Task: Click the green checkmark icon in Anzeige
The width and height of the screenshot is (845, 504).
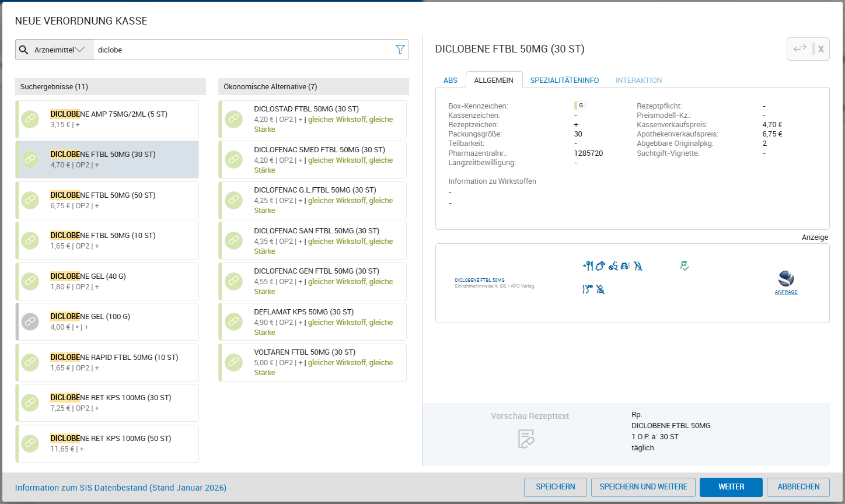Action: click(685, 266)
